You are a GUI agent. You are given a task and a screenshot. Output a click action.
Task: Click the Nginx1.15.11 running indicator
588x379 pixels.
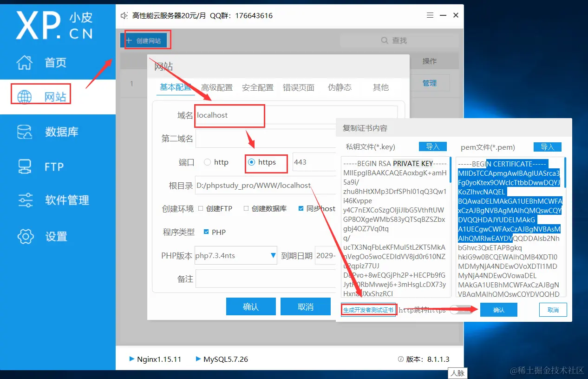point(155,359)
